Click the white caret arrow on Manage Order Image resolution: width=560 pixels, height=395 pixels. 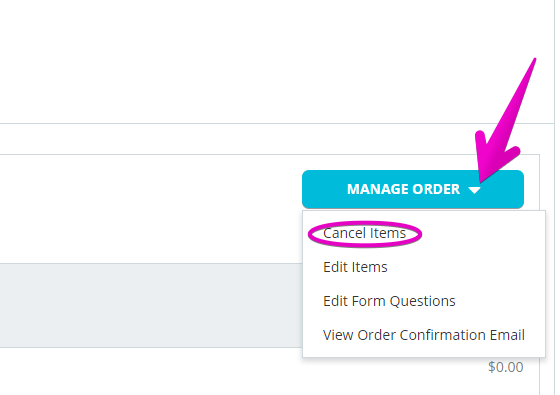coord(474,190)
